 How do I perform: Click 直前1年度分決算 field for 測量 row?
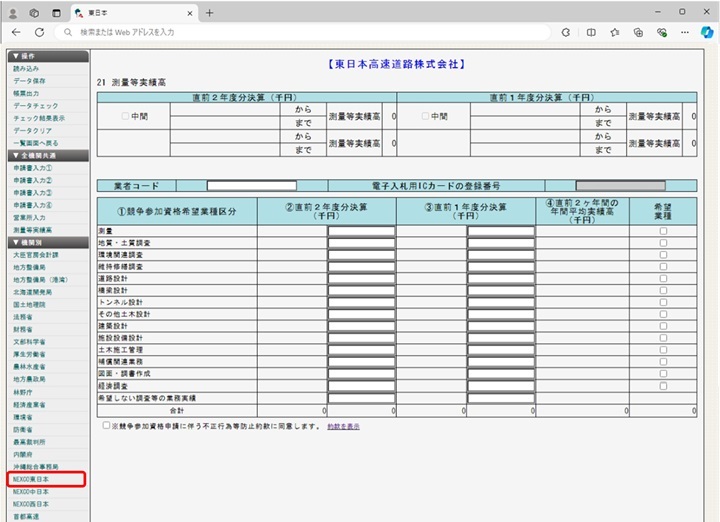pos(501,231)
